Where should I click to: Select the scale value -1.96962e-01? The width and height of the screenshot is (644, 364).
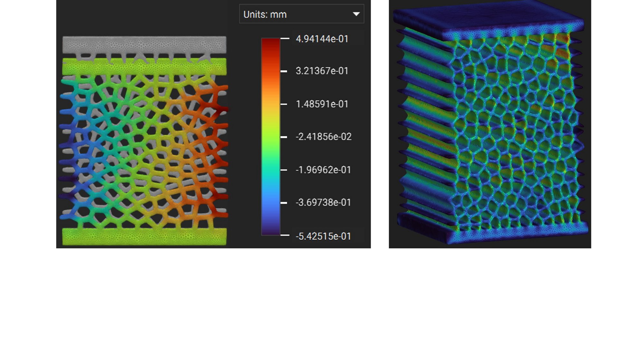pyautogui.click(x=323, y=170)
